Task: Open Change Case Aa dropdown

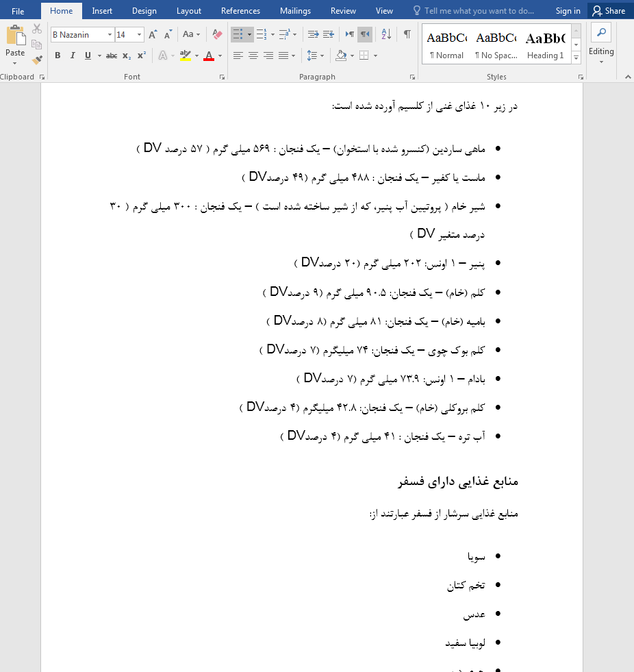Action: tap(191, 34)
